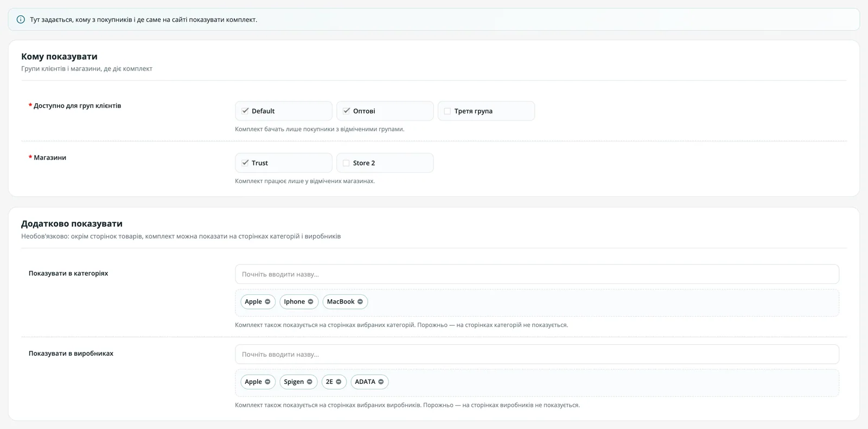Remove the MacBook category tag
This screenshot has width=868, height=429.
pos(360,302)
